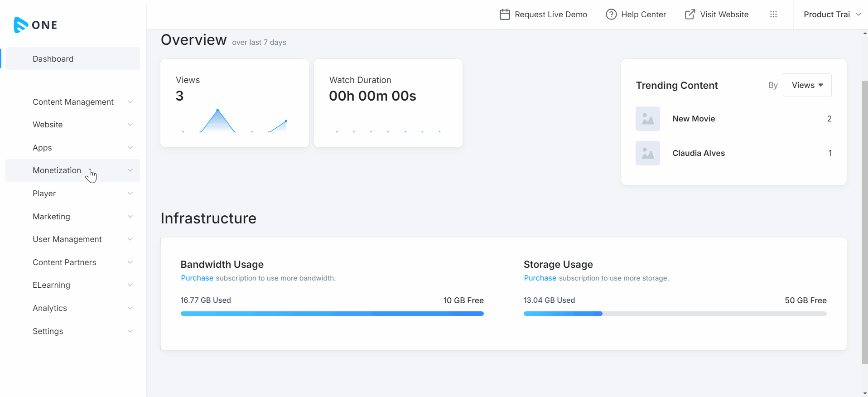Click the Storage Usage progress bar
The height and width of the screenshot is (397, 868).
tap(675, 314)
